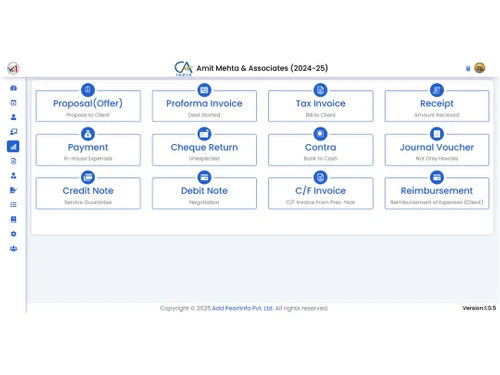Select the highlighted bar chart sidebar icon
This screenshot has height=375, width=500.
click(x=13, y=146)
